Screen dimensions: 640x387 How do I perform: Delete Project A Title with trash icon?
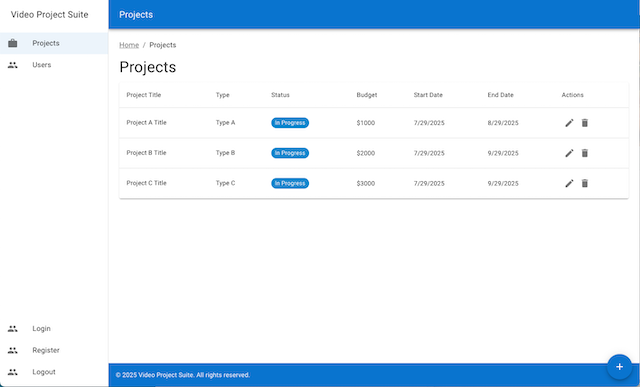point(585,123)
